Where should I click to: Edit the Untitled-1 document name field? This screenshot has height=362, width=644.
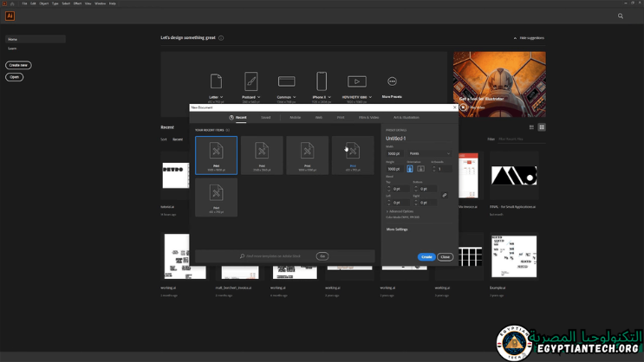(x=419, y=139)
